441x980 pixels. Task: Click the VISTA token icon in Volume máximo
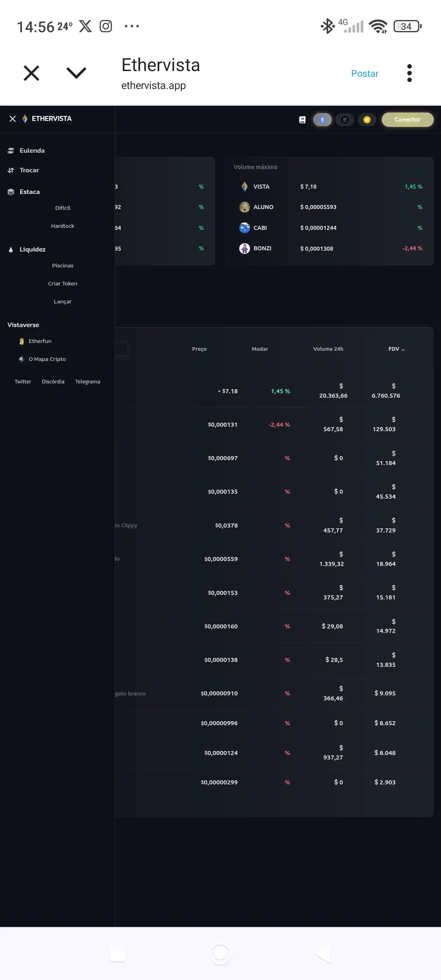[x=245, y=187]
